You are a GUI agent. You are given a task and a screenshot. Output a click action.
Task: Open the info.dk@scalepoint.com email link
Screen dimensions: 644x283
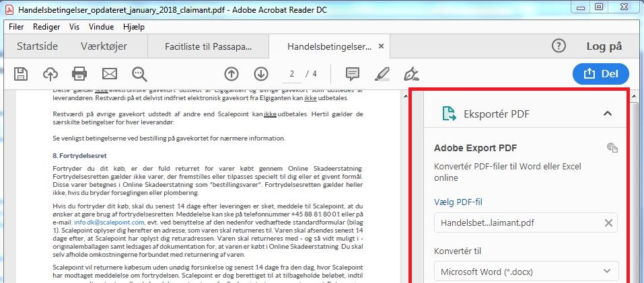pyautogui.click(x=109, y=223)
